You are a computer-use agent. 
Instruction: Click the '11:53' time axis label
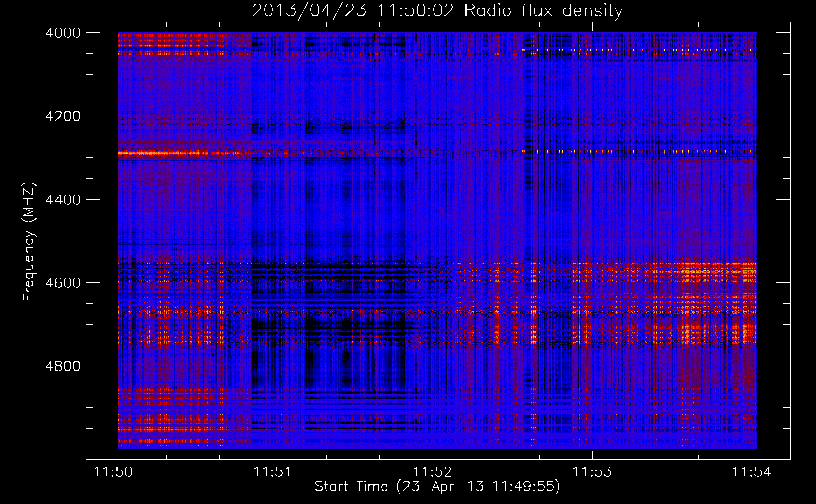point(592,472)
